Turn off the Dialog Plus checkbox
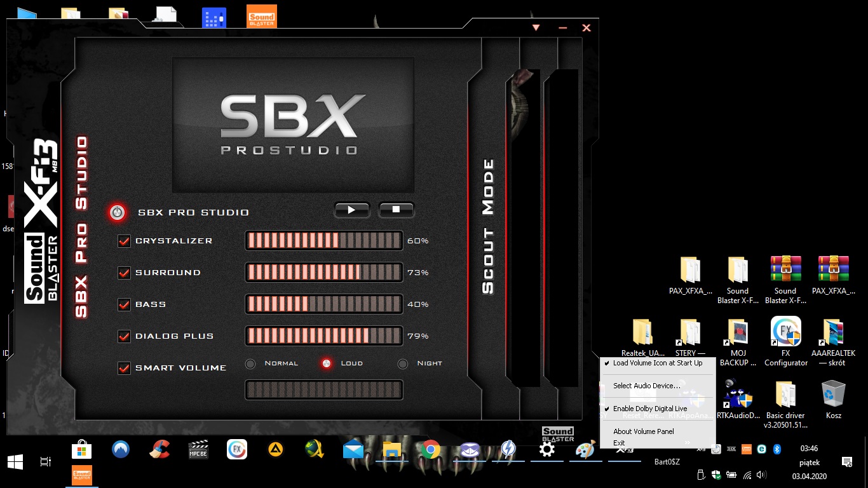Viewport: 868px width, 488px height. 124,336
